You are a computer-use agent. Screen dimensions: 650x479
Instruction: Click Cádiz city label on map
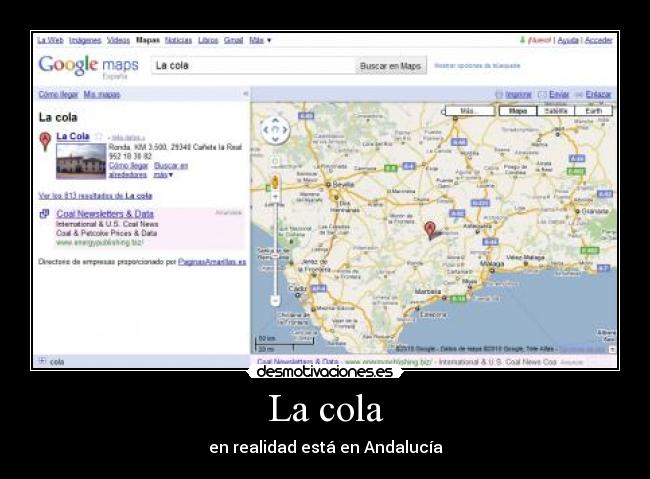[298, 289]
